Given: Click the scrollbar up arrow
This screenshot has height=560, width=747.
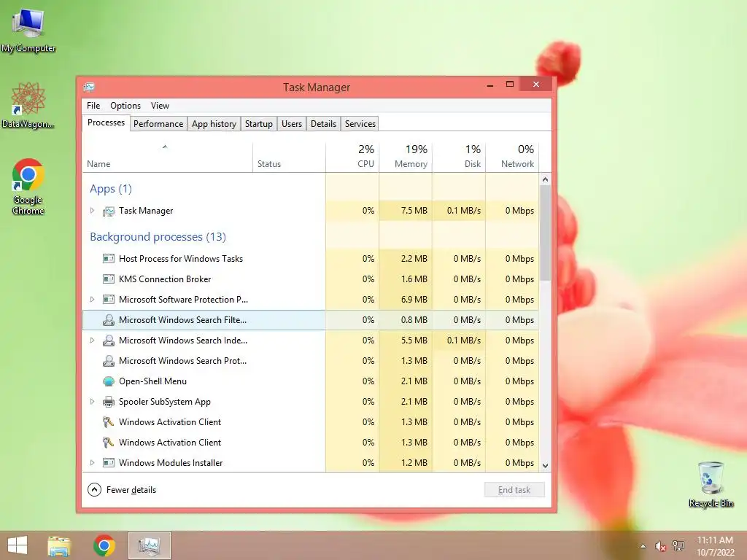Looking at the screenshot, I should 546,179.
